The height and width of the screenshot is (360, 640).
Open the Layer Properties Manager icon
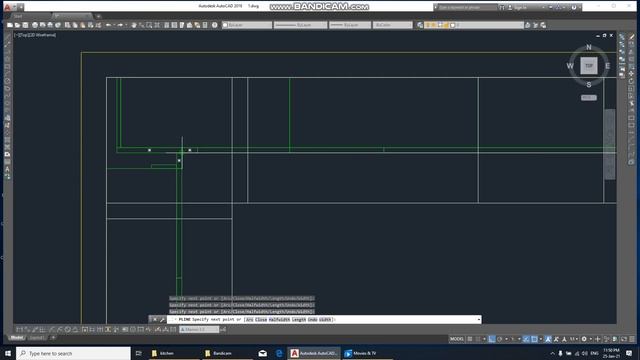click(x=420, y=25)
